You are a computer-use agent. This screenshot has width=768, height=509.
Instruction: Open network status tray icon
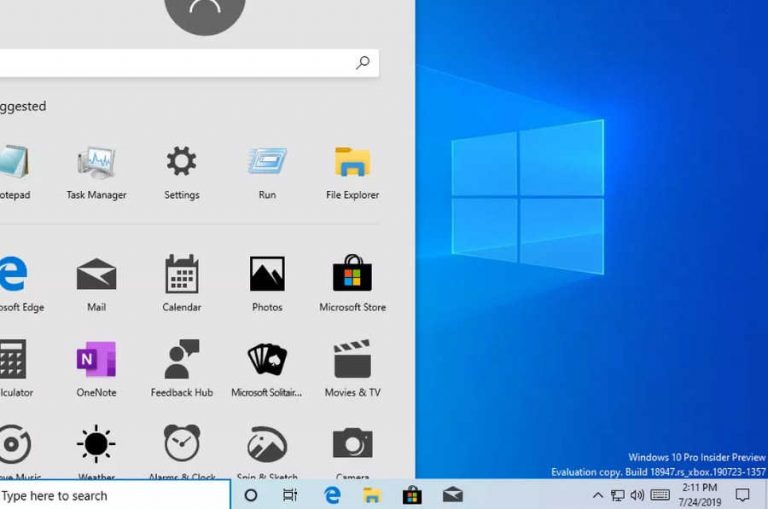[x=617, y=495]
